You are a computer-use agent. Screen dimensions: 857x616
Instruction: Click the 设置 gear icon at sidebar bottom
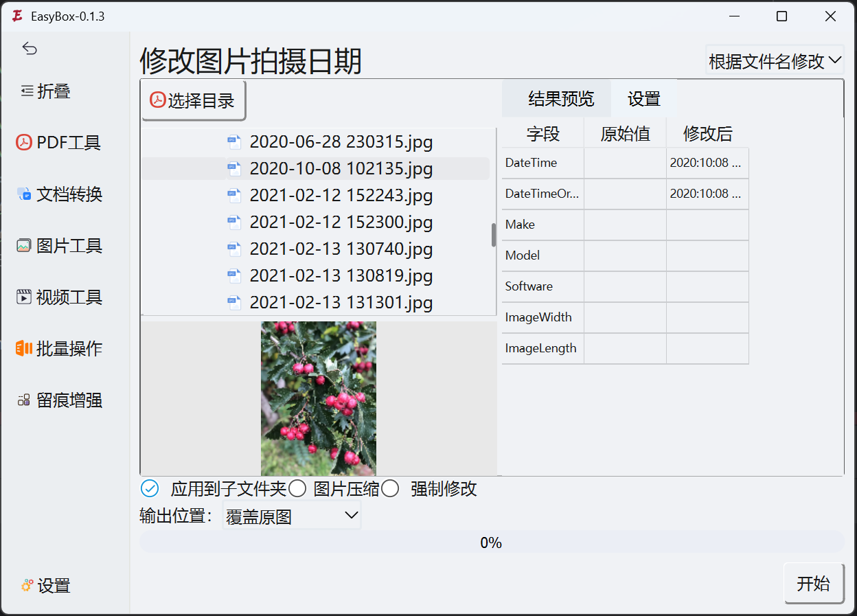pyautogui.click(x=27, y=586)
